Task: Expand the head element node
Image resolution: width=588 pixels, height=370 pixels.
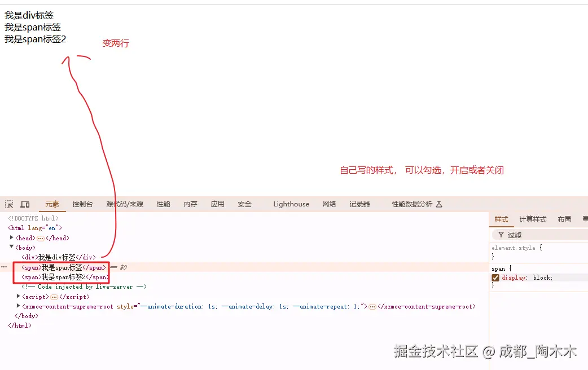Action: [x=12, y=237]
